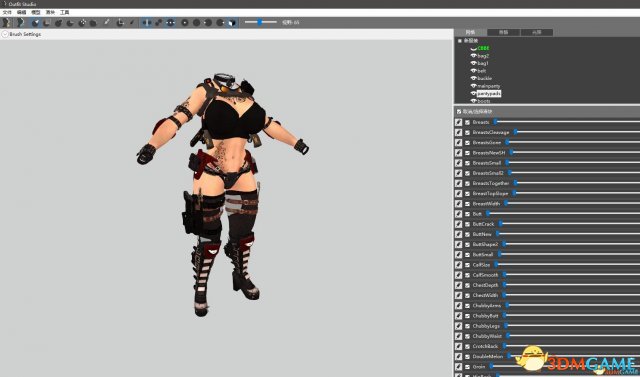Open the 滑块 (Slider) menu
The image size is (640, 377).
point(50,13)
